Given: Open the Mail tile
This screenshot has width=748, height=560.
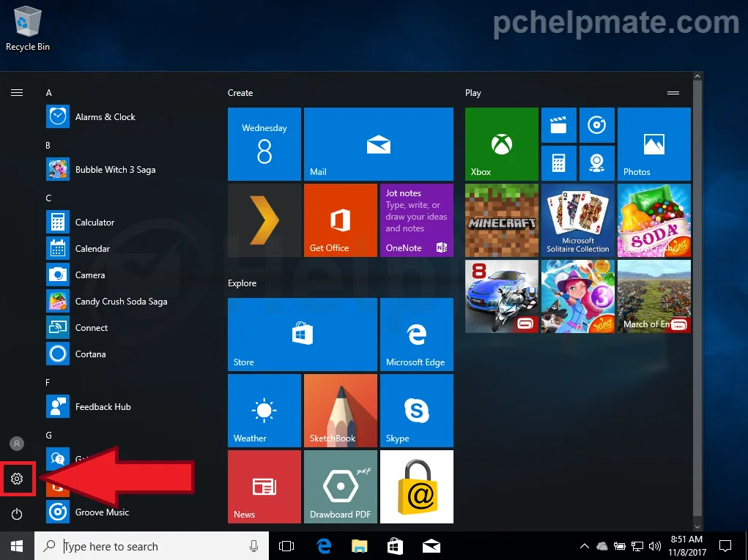Looking at the screenshot, I should tap(379, 144).
